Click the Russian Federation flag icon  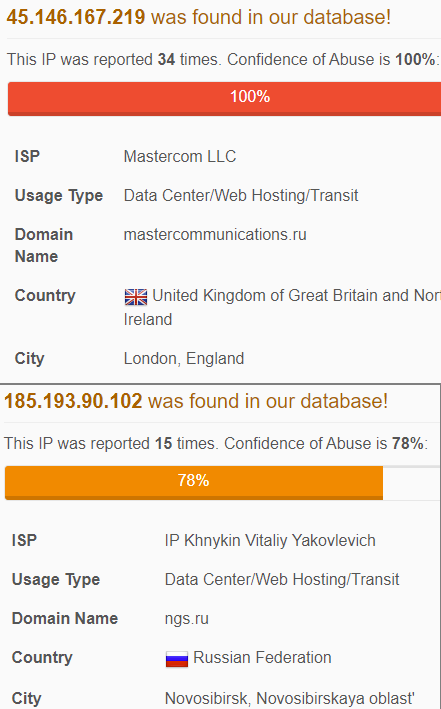177,659
